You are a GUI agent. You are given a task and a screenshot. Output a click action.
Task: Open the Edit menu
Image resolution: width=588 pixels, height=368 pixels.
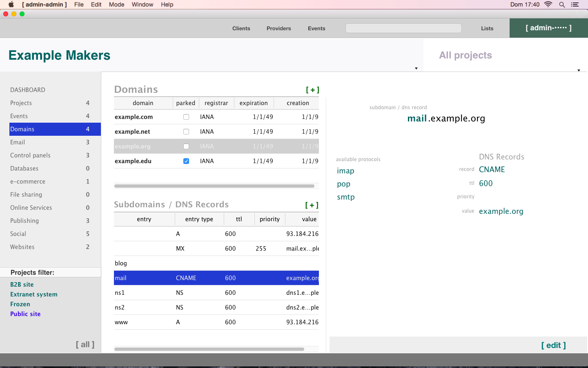(96, 4)
